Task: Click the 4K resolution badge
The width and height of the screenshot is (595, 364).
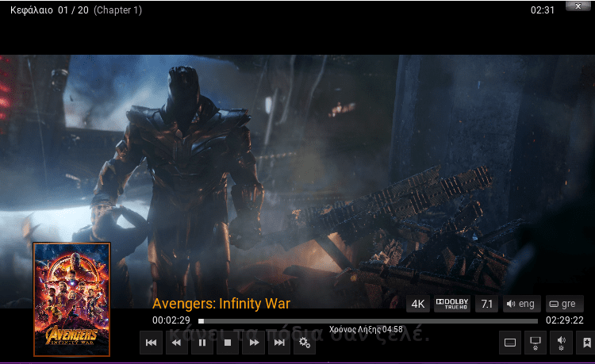Action: coord(418,304)
